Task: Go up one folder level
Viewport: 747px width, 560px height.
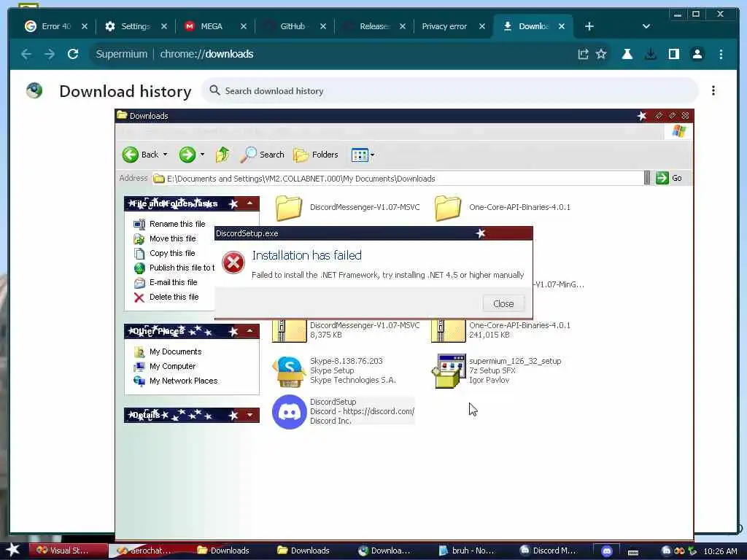Action: click(x=222, y=155)
